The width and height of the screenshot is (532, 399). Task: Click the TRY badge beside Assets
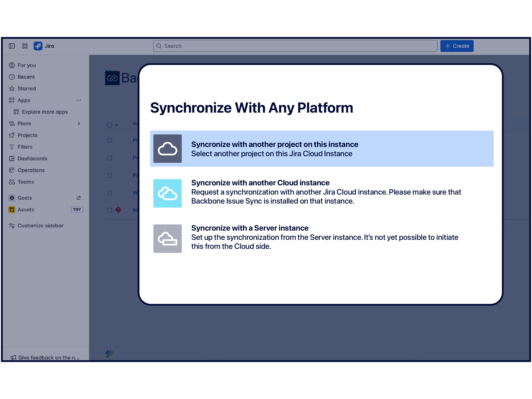click(77, 210)
